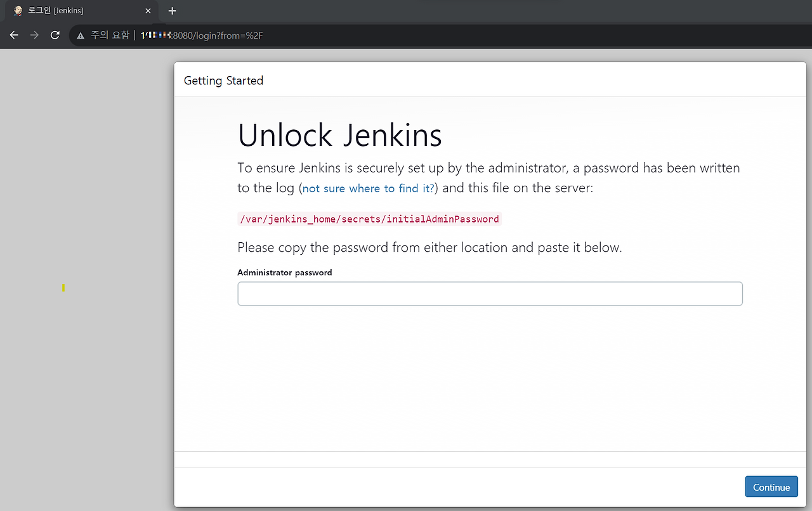Click the Continue button
The image size is (812, 511).
pyautogui.click(x=771, y=487)
